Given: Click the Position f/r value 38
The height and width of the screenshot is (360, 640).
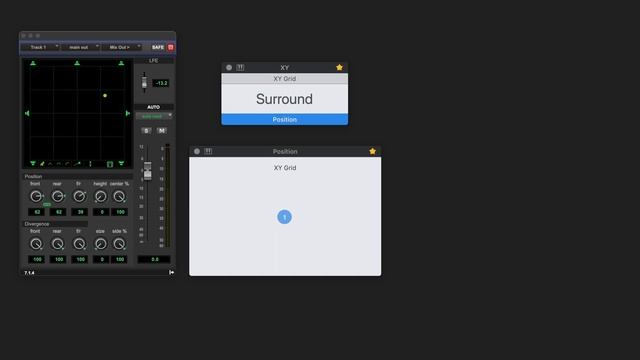Looking at the screenshot, I should click(x=80, y=212).
